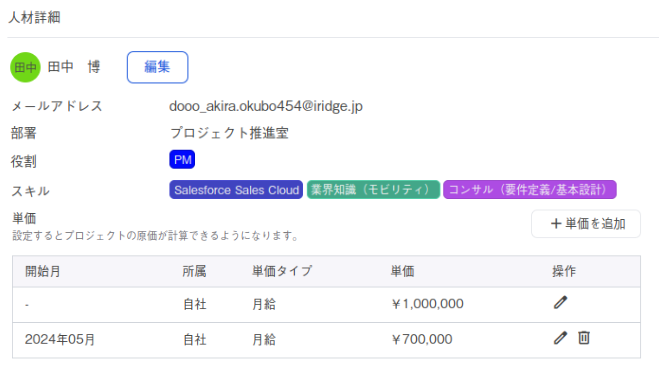Click the ¥700,000 price cell

(422, 339)
